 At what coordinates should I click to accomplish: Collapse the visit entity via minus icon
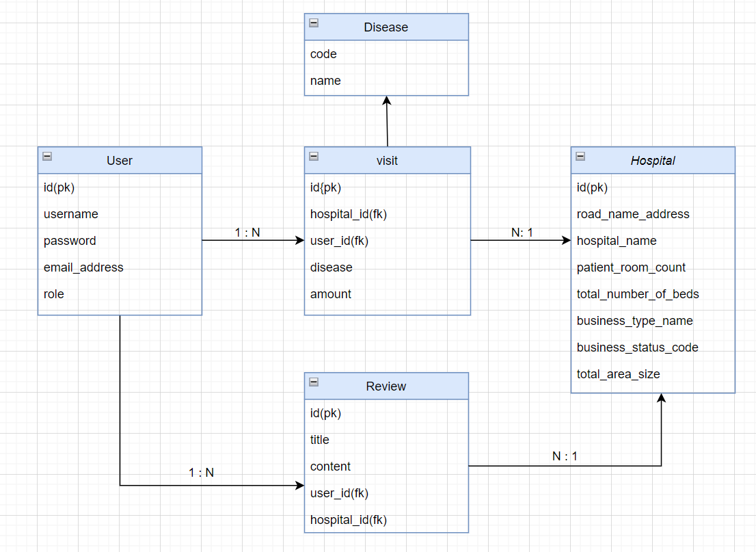pos(314,156)
